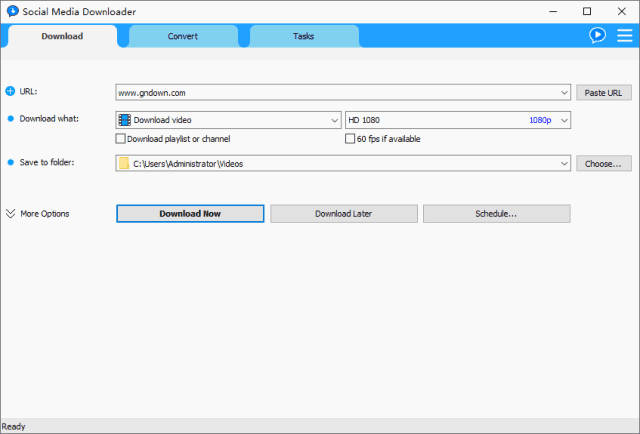Click the play bubble icon in header
This screenshot has height=434, width=640.
597,35
